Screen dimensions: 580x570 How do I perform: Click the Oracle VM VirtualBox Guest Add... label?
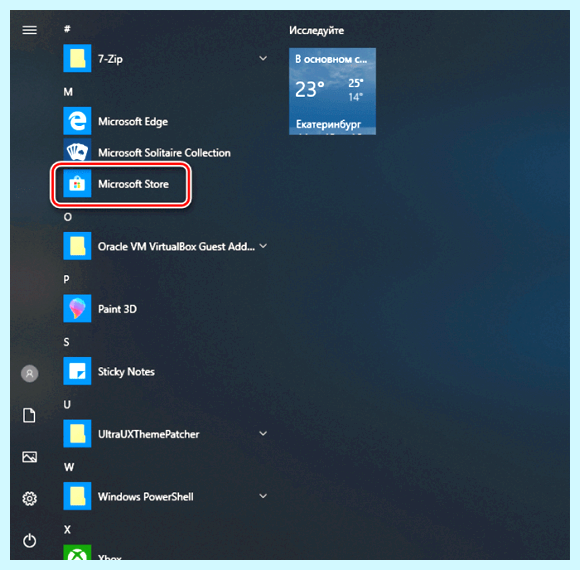(176, 246)
